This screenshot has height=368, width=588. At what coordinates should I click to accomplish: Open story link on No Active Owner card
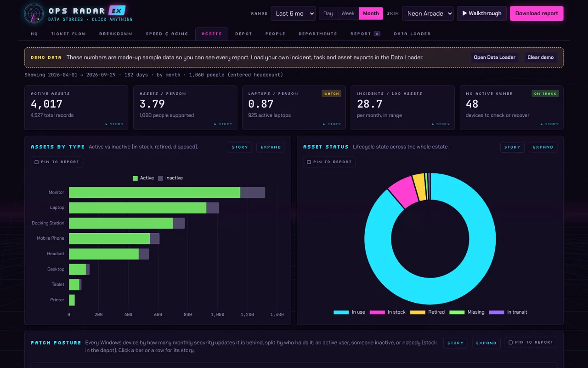(x=550, y=124)
